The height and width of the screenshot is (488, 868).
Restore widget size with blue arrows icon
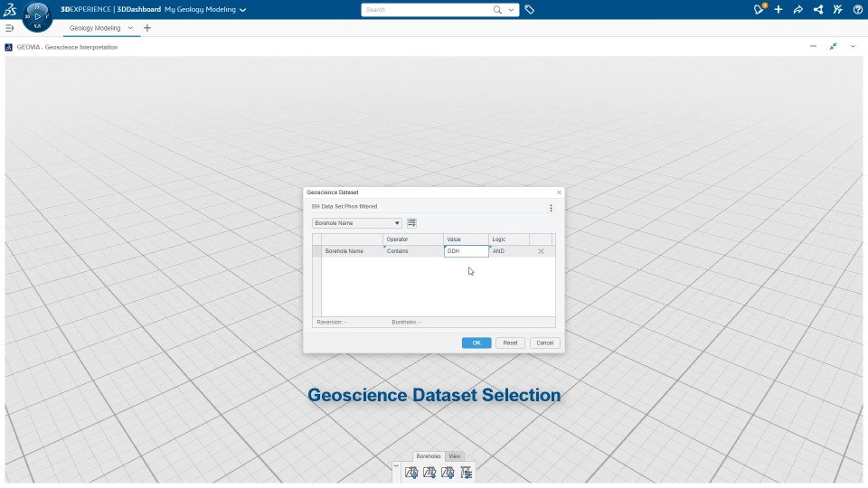pos(833,46)
